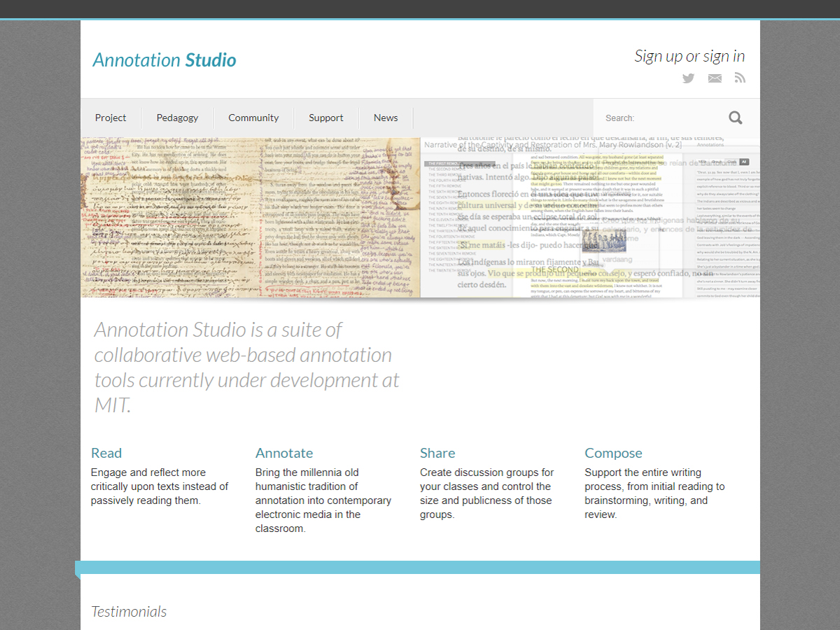The height and width of the screenshot is (630, 840).
Task: Click the Twitter bird icon
Action: tap(688, 78)
